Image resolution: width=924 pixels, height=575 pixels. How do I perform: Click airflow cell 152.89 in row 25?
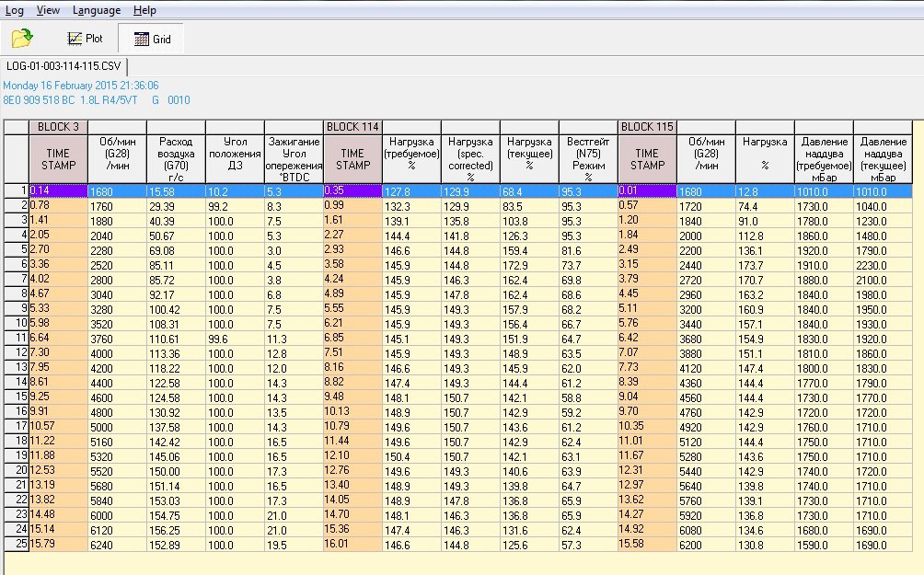point(176,545)
